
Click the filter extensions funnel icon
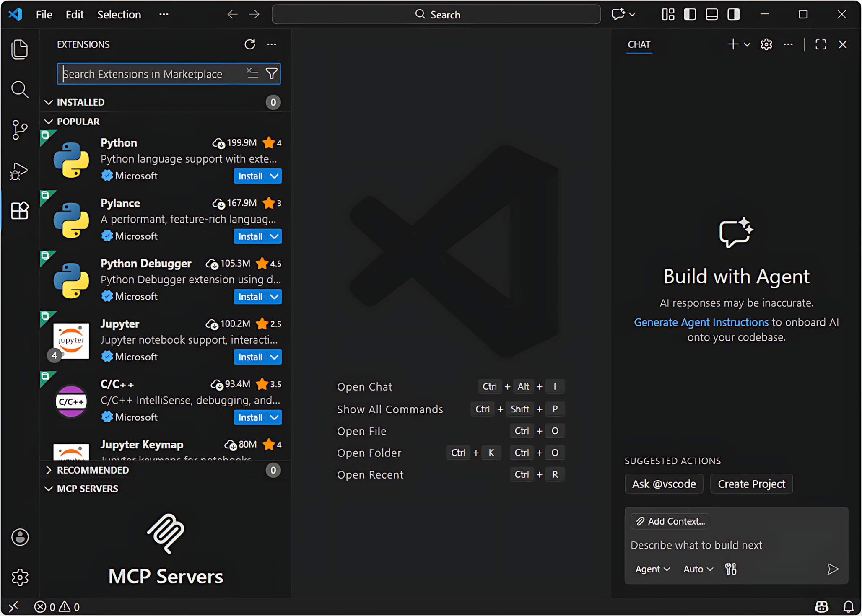click(272, 74)
